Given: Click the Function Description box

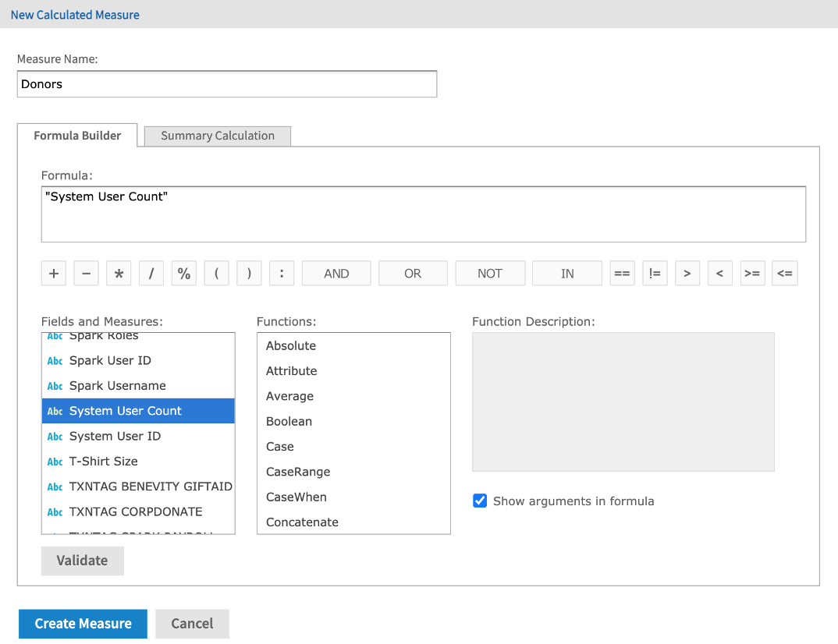Looking at the screenshot, I should coord(623,402).
